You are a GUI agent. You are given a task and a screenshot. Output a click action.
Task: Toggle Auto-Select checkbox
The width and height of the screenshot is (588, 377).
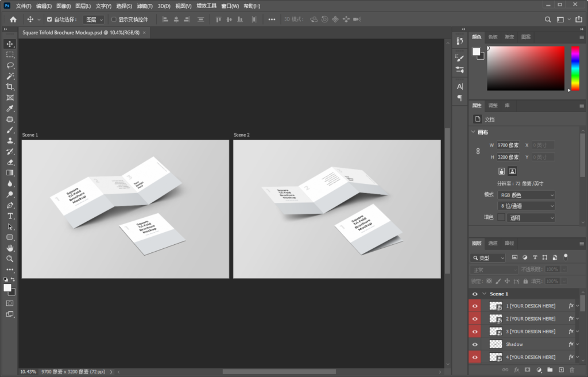49,20
